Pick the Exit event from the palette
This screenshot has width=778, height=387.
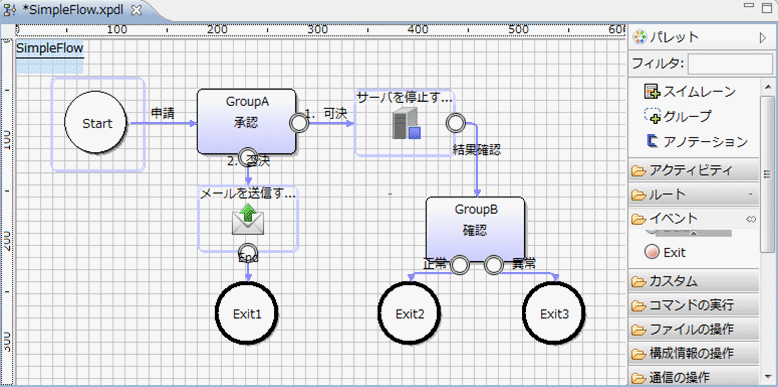pyautogui.click(x=665, y=252)
